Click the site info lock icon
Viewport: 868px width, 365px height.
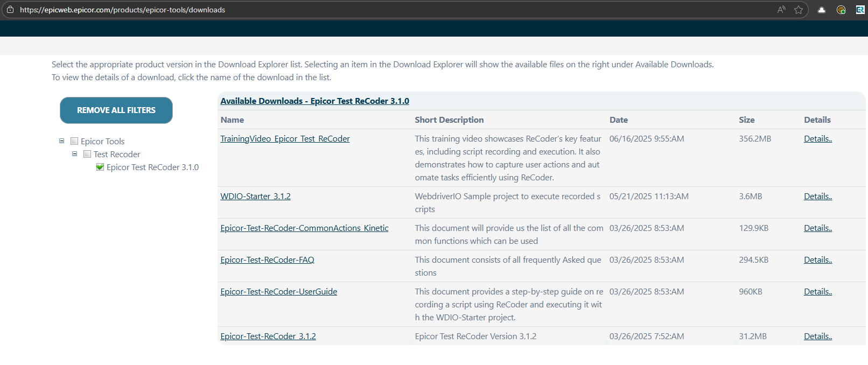(x=10, y=10)
